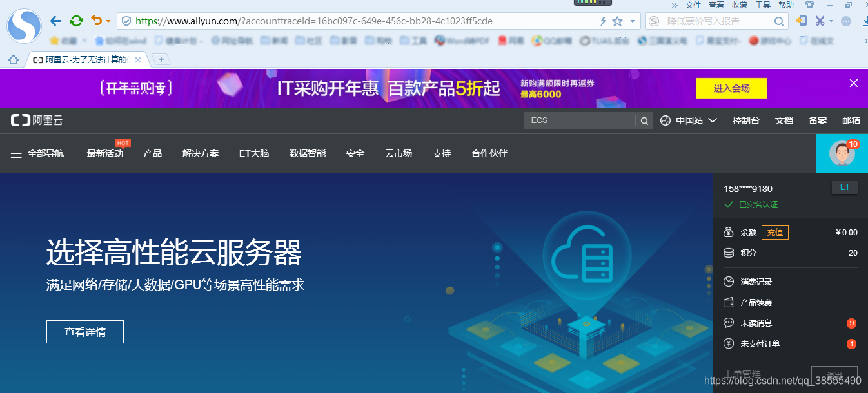This screenshot has height=393, width=868.
Task: Close the 阿里云 tab
Action: [x=137, y=60]
